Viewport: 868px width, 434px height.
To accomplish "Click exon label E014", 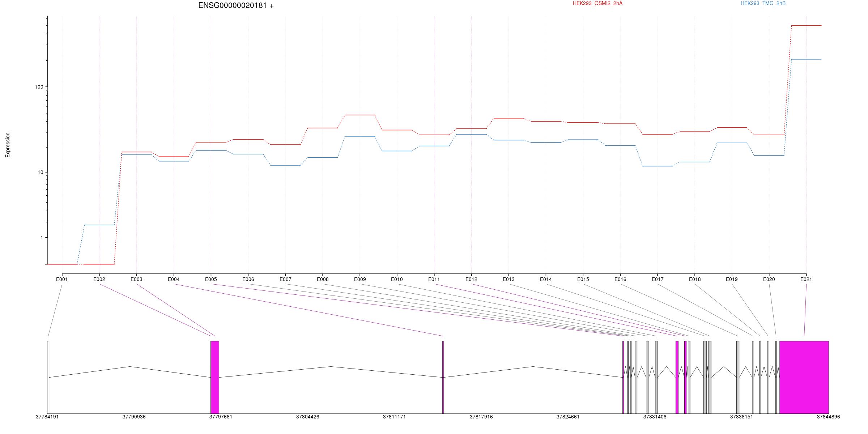I will click(x=546, y=279).
